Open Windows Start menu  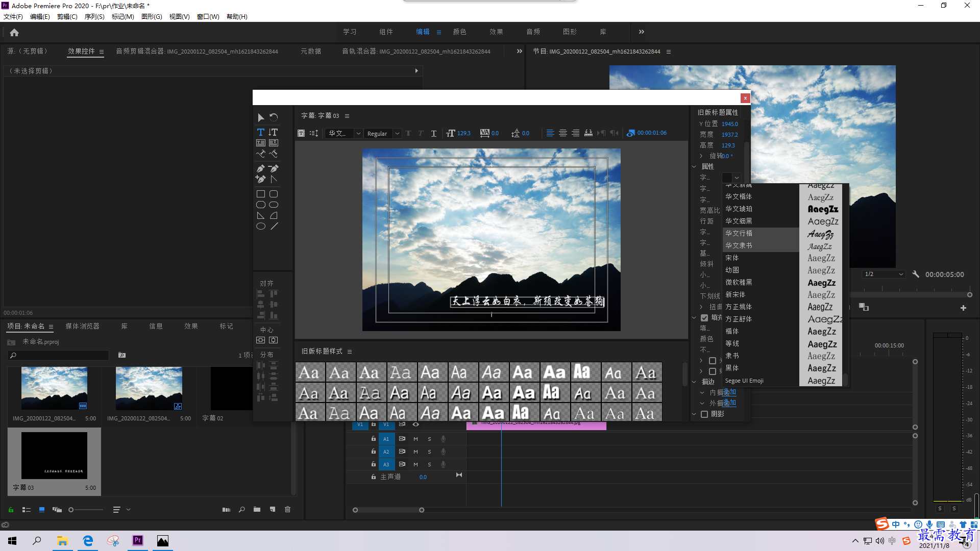[x=12, y=541]
